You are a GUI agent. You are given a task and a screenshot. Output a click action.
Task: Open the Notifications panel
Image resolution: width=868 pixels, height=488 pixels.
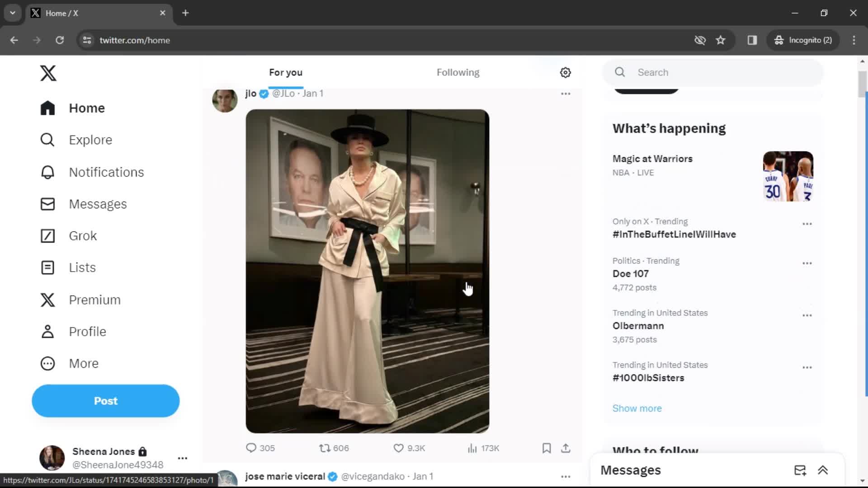coord(107,172)
